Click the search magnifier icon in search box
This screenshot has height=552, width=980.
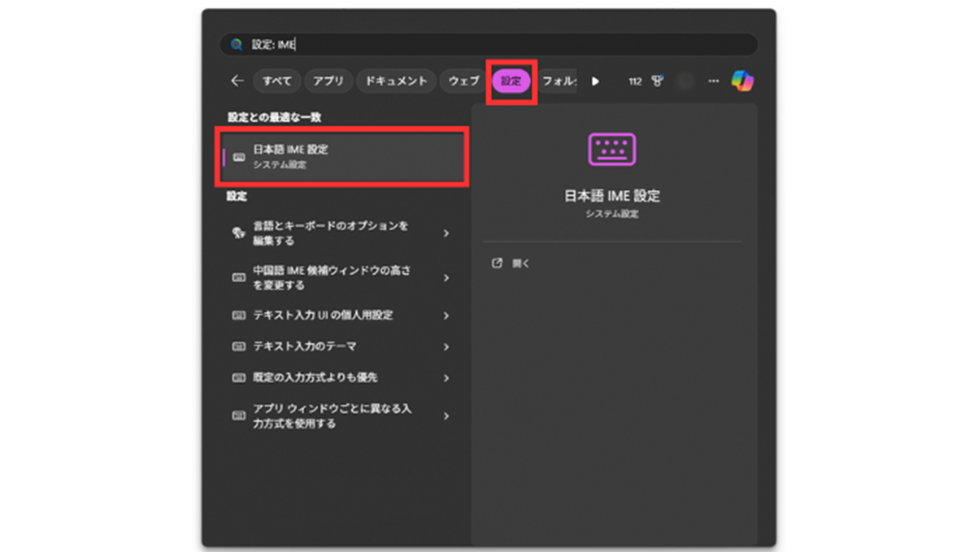tap(236, 44)
